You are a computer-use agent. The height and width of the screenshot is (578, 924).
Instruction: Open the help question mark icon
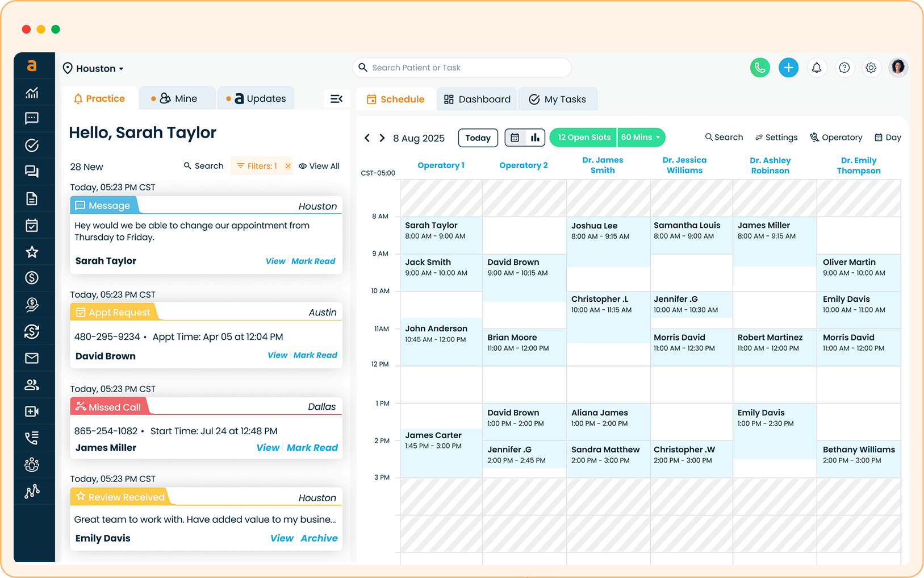(844, 68)
